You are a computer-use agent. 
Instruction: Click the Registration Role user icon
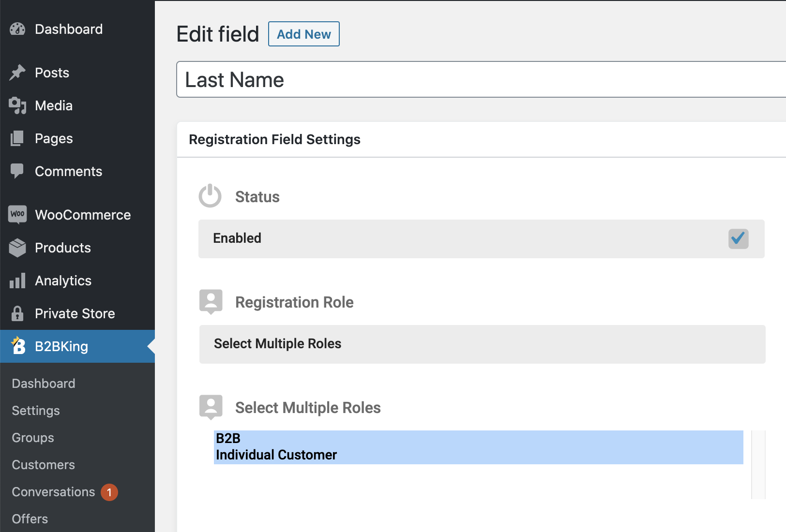(211, 302)
